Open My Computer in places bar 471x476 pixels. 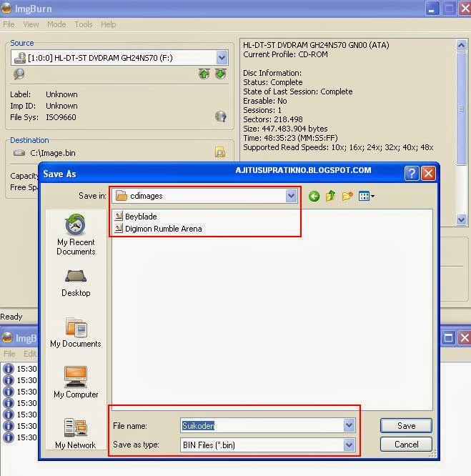click(76, 382)
